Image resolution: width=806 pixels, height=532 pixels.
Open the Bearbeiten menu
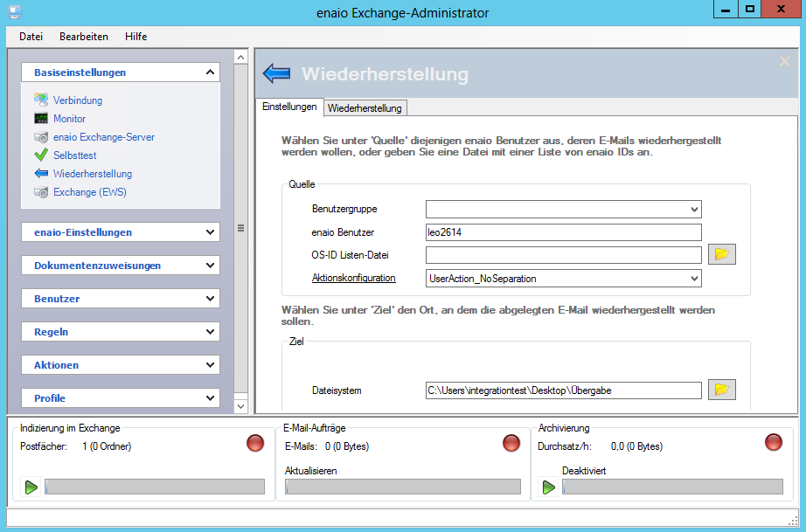pos(84,37)
